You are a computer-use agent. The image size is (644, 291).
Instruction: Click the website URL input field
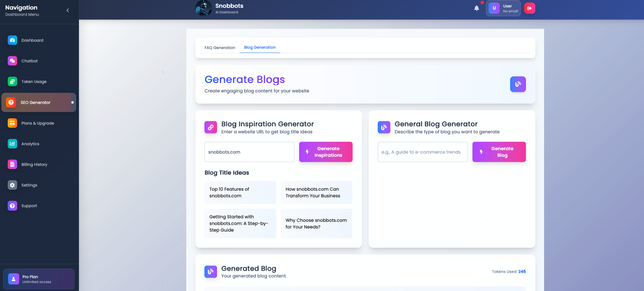[x=249, y=152]
